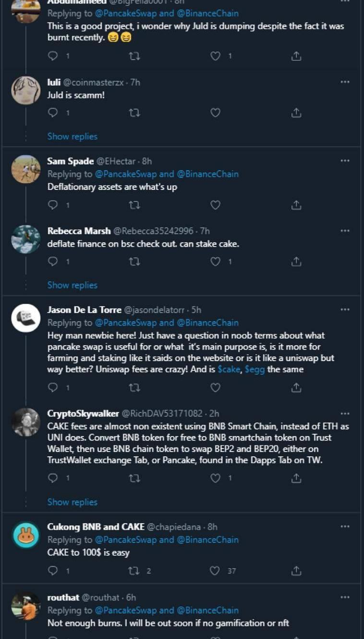
Task: Open more options menu on routhat's tweet
Action: [x=345, y=597]
